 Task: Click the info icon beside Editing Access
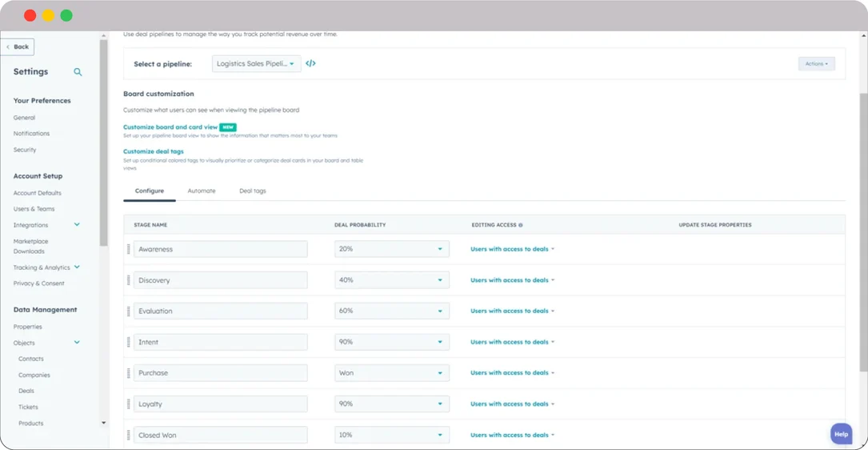(x=520, y=226)
